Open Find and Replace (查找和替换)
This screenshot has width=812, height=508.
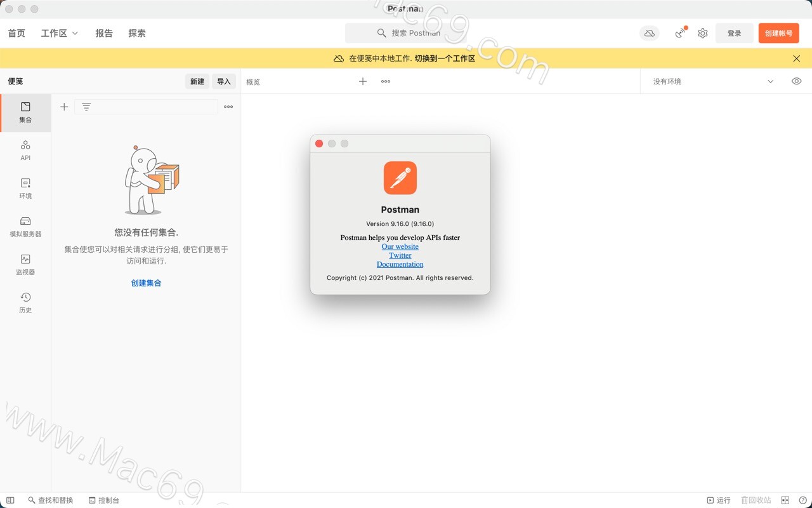[x=51, y=500]
